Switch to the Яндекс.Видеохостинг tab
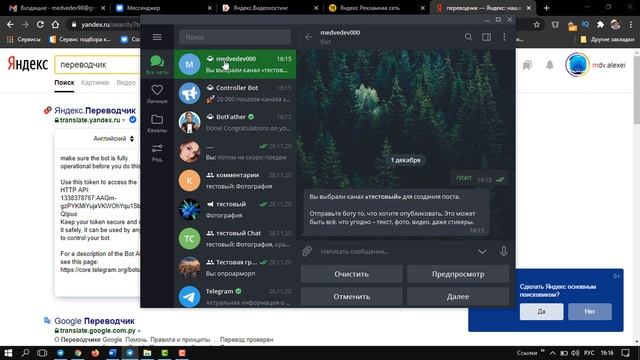This screenshot has height=360, width=640. (x=269, y=8)
